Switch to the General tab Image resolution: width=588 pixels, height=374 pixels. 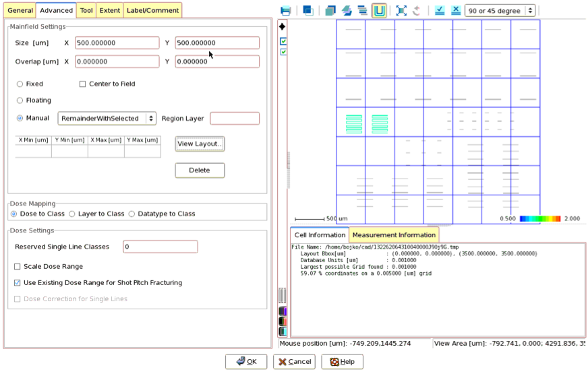20,11
